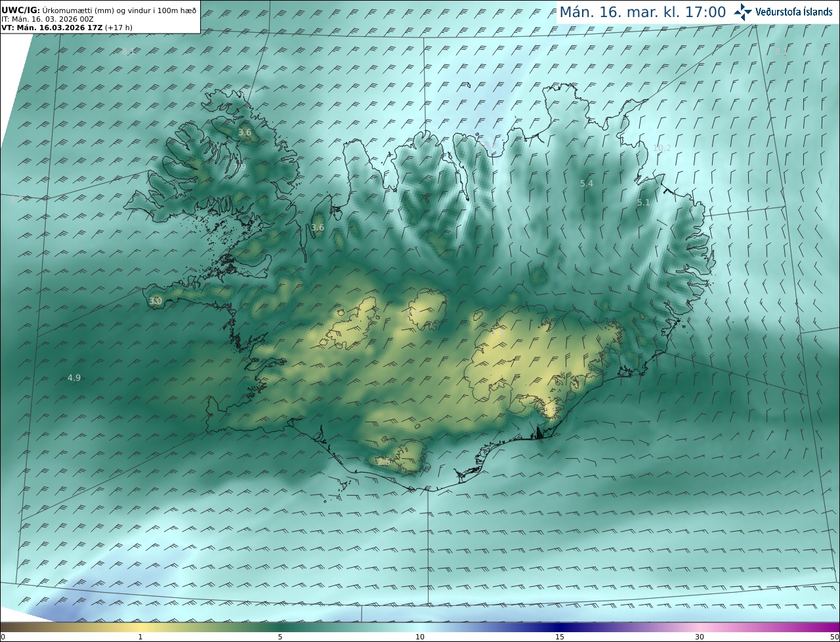
Task: Select the 'Mán. 16. mar. kl. 17:00' timestamp
Action: tap(642, 12)
